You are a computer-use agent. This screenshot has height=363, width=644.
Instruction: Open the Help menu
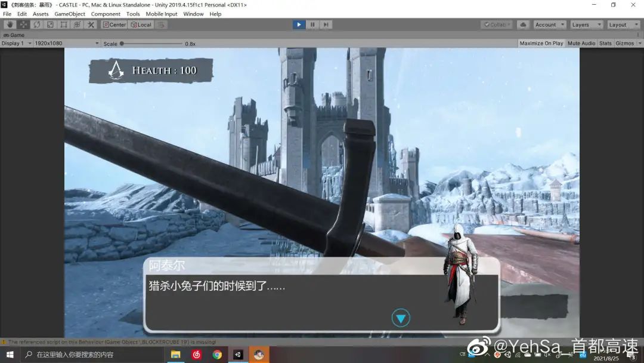point(215,14)
